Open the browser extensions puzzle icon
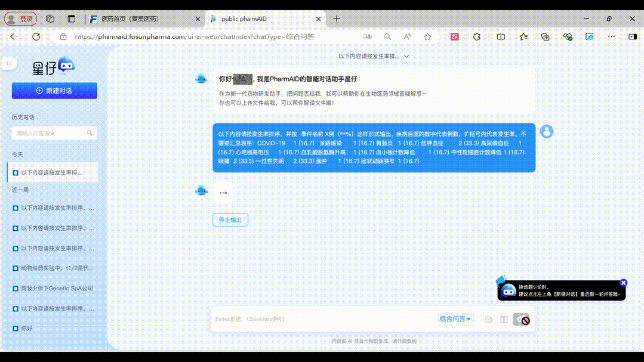 point(476,36)
